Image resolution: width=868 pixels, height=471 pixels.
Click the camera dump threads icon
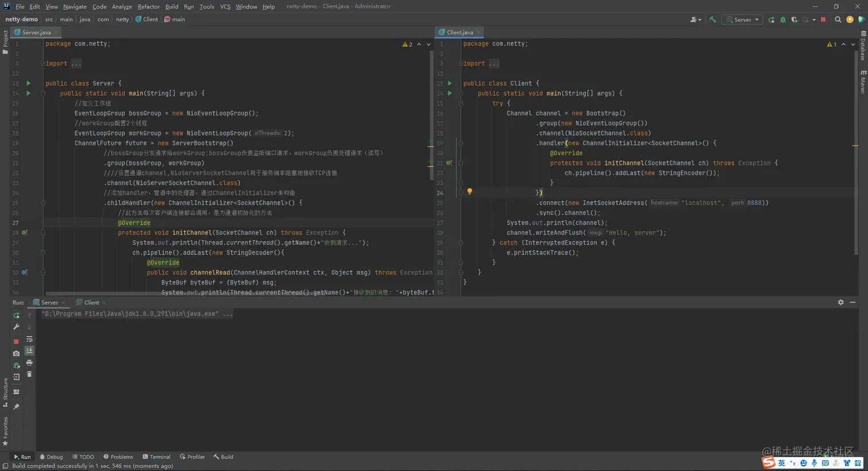[x=16, y=353]
